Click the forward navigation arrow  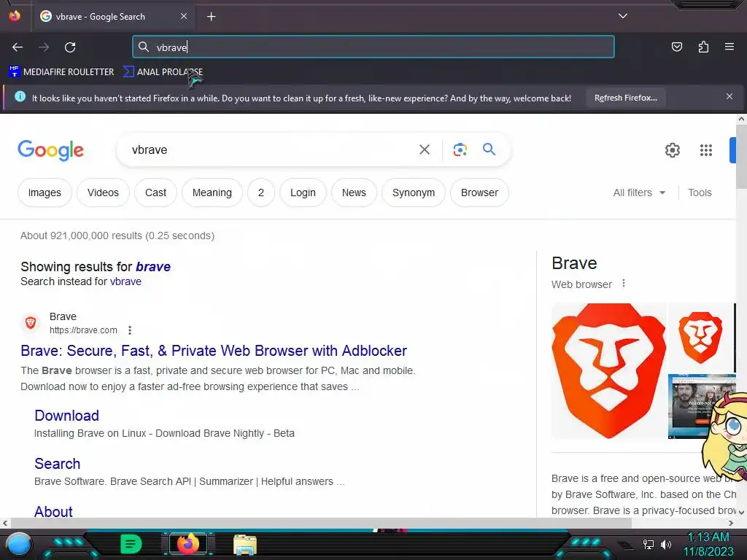click(x=44, y=47)
